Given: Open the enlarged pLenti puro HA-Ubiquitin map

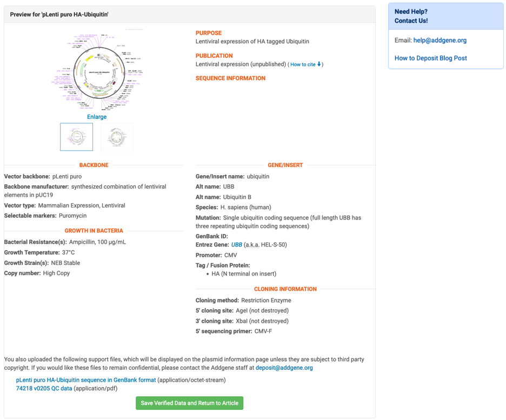Looking at the screenshot, I should pos(97,70).
